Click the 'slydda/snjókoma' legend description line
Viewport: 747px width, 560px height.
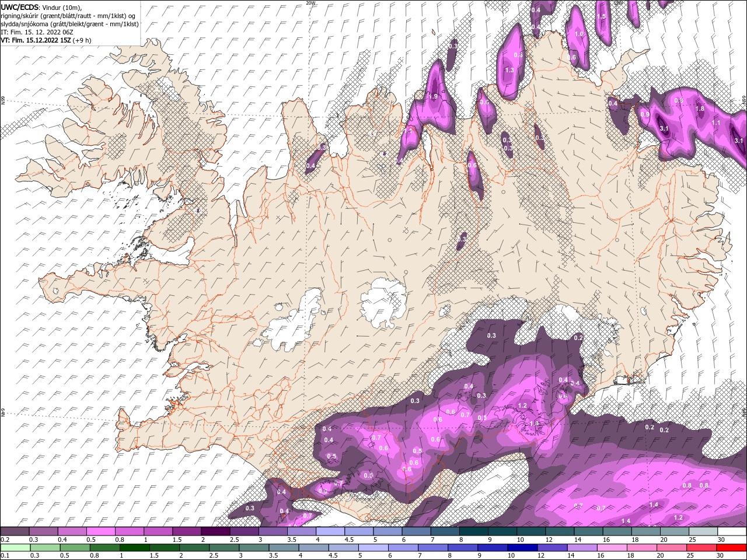click(x=69, y=24)
